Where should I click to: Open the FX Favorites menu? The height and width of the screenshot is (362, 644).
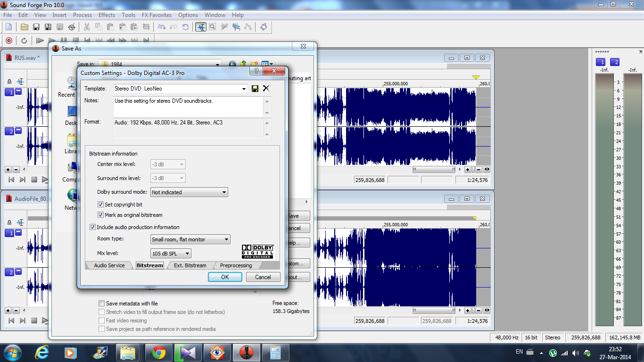(157, 15)
